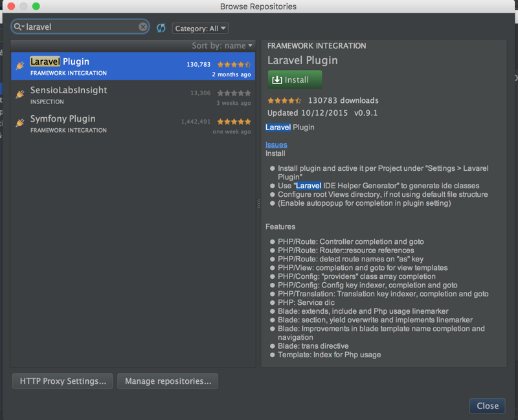
Task: Click the window close red button
Action: pyautogui.click(x=11, y=6)
